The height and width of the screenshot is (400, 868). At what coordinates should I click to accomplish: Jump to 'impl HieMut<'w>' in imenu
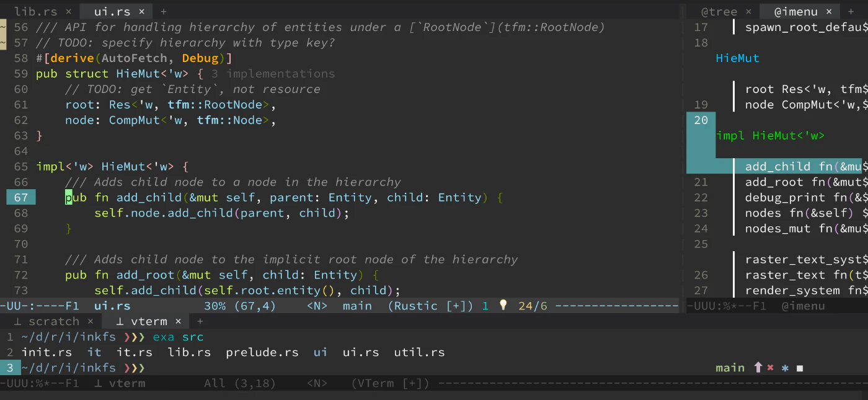(771, 135)
